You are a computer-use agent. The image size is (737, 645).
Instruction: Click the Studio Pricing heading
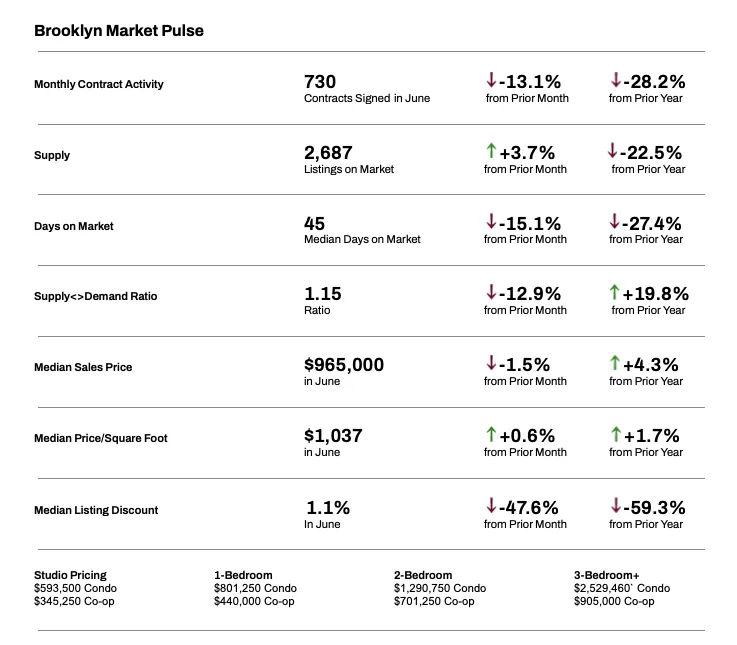coord(70,575)
